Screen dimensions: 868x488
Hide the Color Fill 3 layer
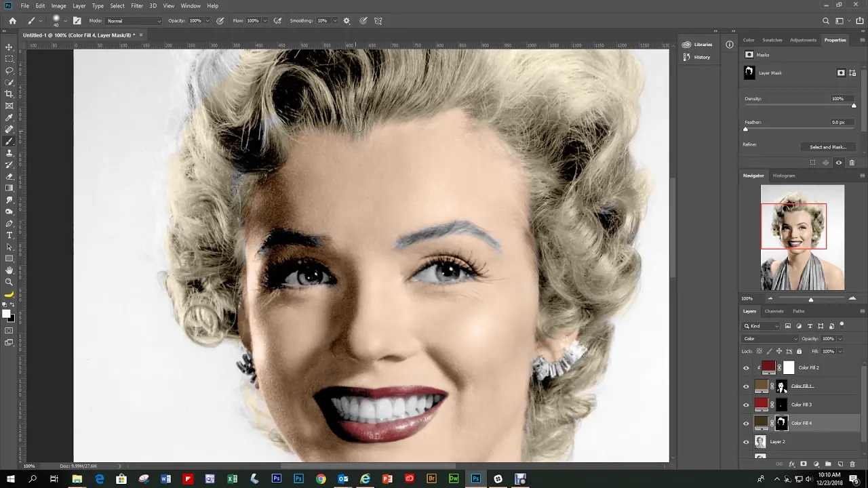tap(747, 405)
